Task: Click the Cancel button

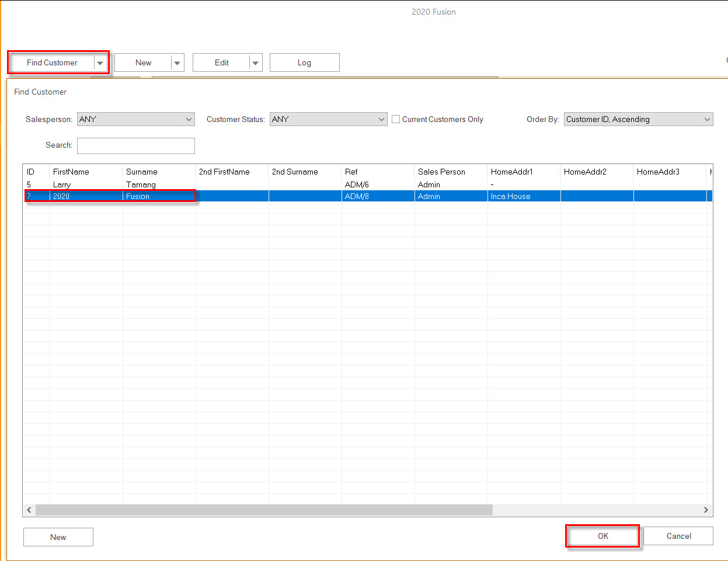Action: [x=679, y=536]
